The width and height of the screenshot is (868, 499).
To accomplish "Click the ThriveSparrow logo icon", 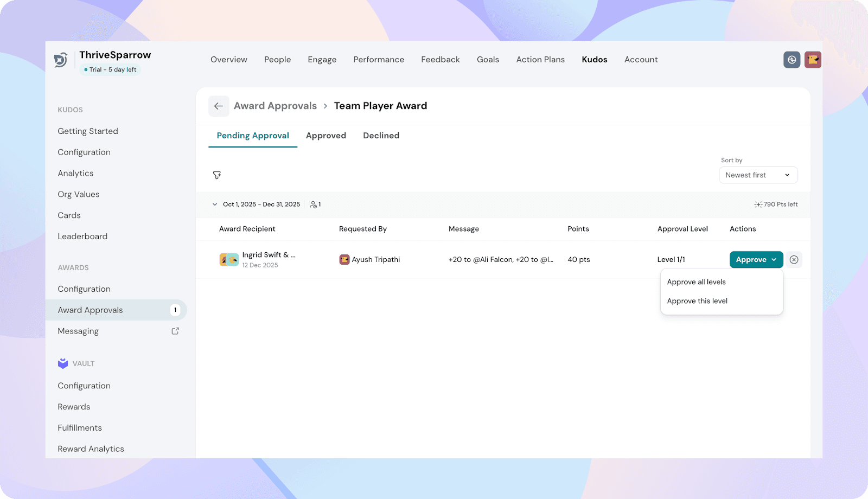I will pyautogui.click(x=61, y=60).
